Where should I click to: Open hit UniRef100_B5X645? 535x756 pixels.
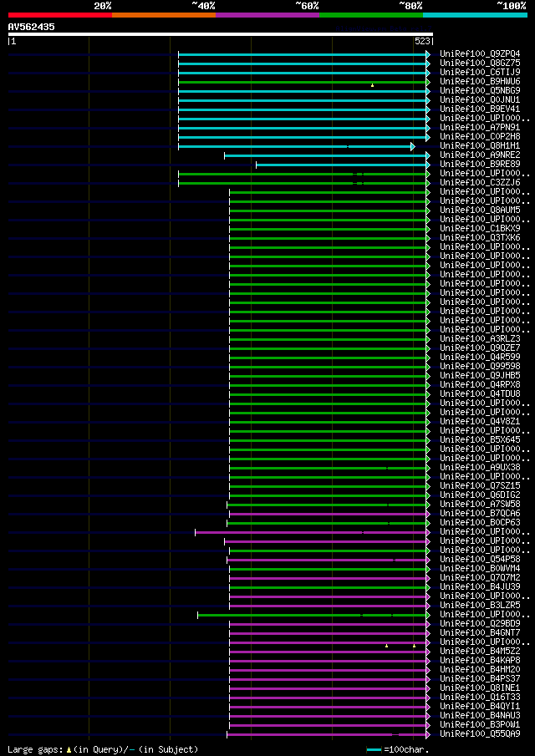click(x=480, y=440)
